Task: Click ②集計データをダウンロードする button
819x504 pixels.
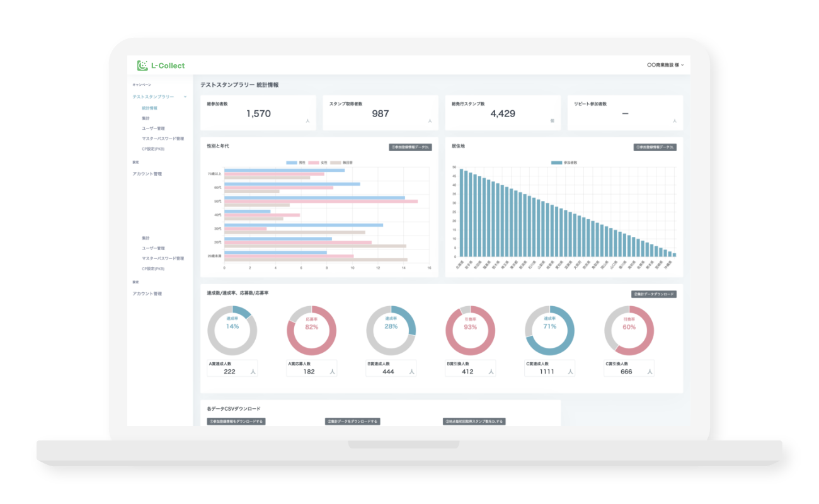Action: pos(353,421)
